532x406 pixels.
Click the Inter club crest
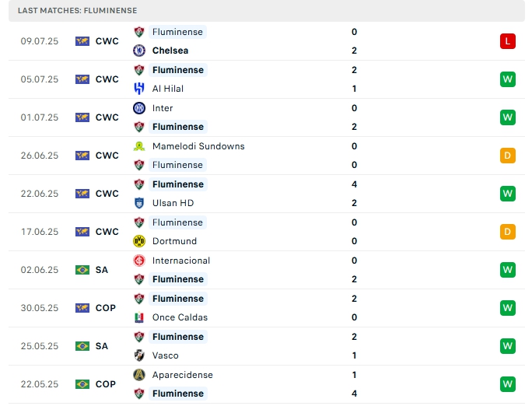coord(139,108)
